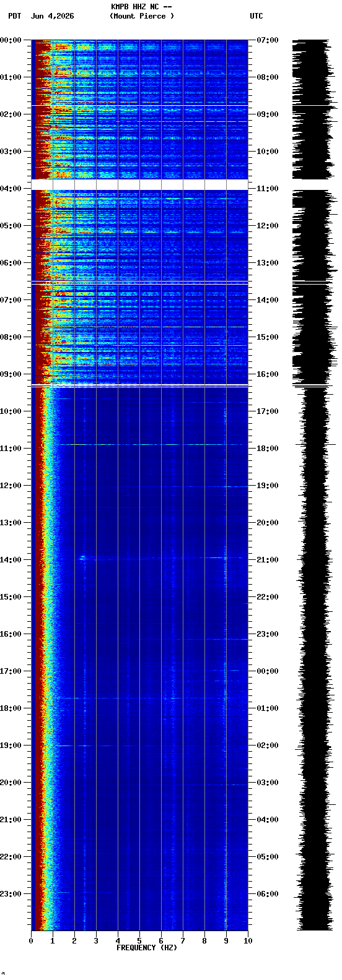Screen dimensions: 342x980
Task: Click the UTC axis '03:00' label
Action: tap(267, 783)
